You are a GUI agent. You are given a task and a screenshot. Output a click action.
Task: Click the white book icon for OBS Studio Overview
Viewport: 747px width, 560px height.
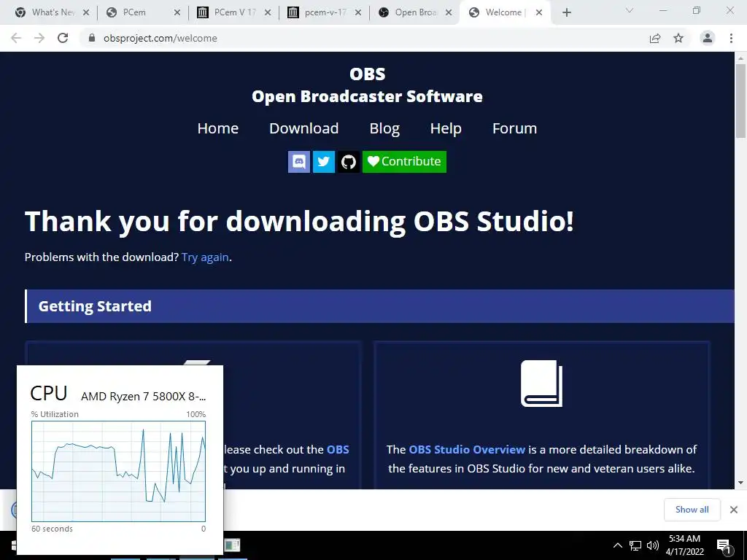pyautogui.click(x=542, y=384)
